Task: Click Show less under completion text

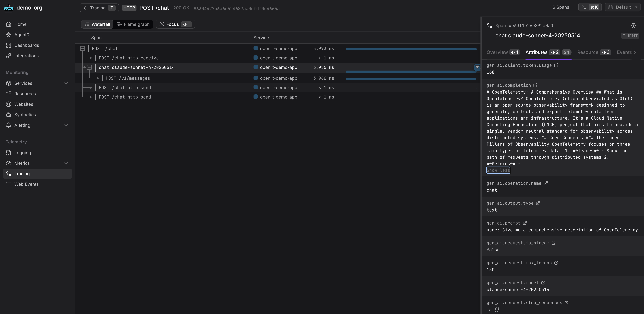Action: [498, 170]
